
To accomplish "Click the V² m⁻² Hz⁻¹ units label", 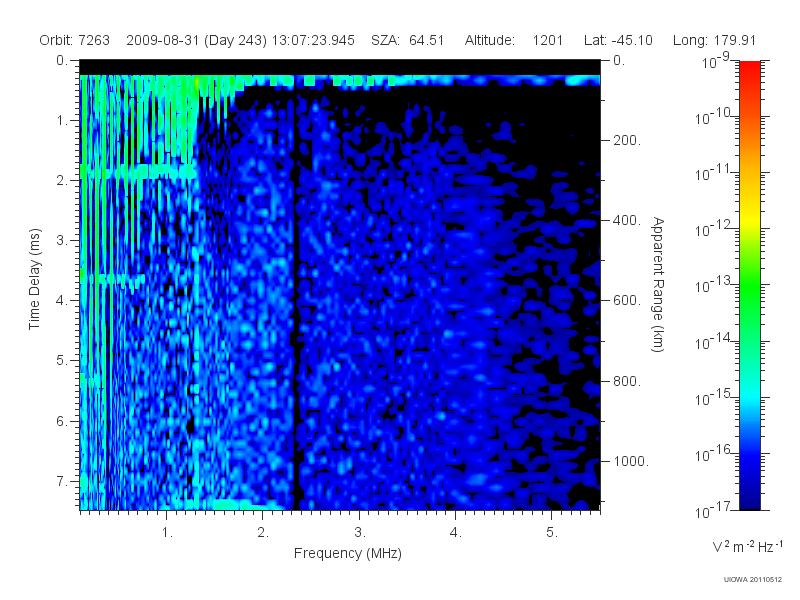I will tap(747, 546).
